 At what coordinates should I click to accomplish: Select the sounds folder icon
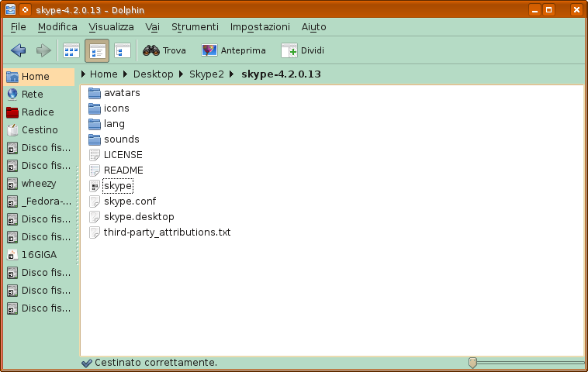click(x=95, y=139)
